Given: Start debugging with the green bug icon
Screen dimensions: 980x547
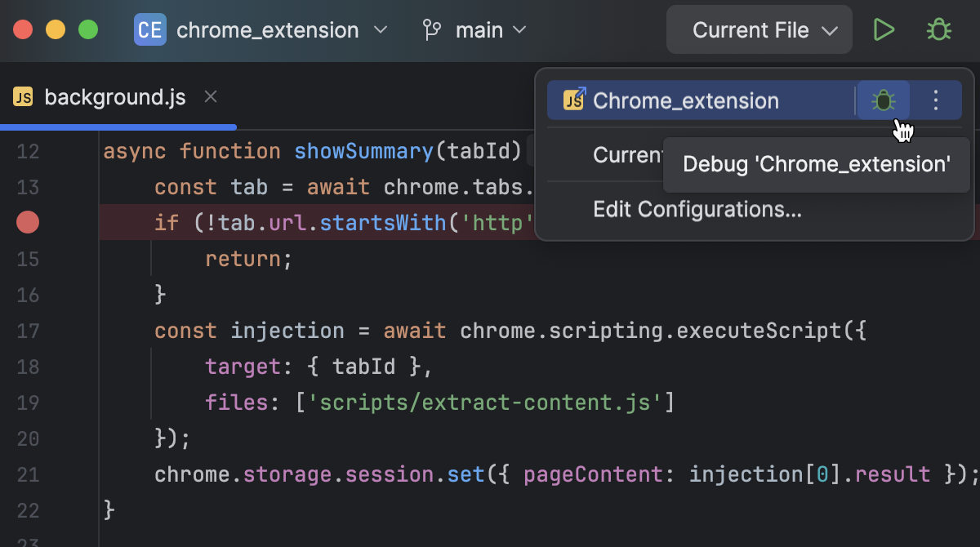Looking at the screenshot, I should pos(938,29).
